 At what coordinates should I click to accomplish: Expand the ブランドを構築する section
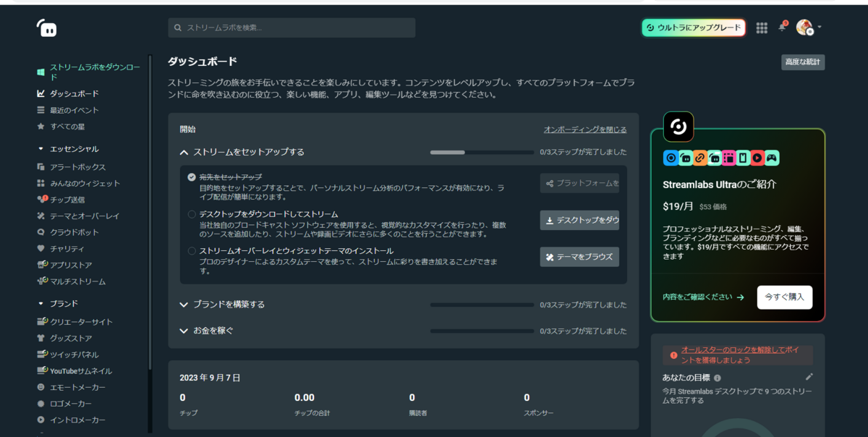pos(184,305)
